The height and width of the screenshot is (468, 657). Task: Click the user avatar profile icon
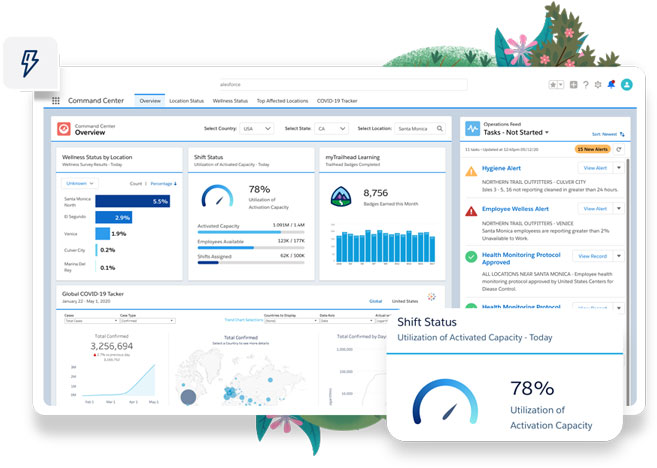pos(627,85)
